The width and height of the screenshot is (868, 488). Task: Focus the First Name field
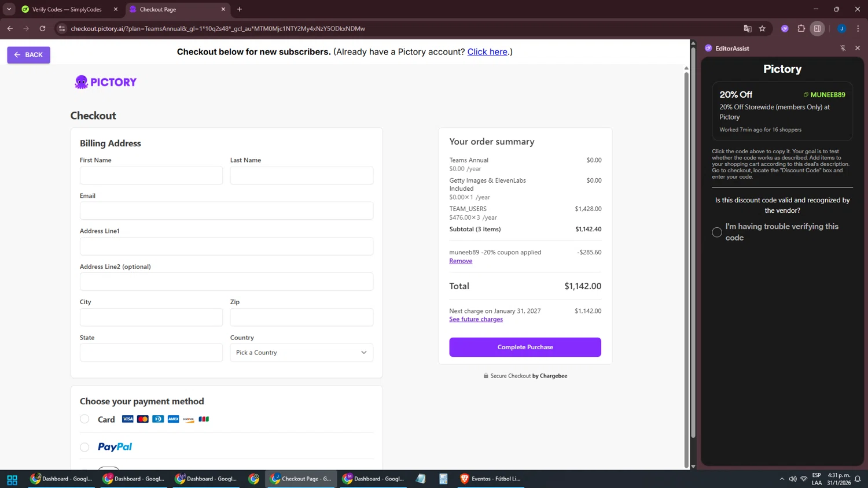(151, 175)
